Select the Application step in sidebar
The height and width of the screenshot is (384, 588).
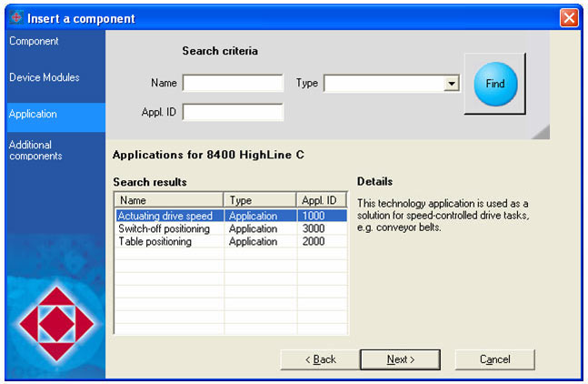(x=34, y=115)
